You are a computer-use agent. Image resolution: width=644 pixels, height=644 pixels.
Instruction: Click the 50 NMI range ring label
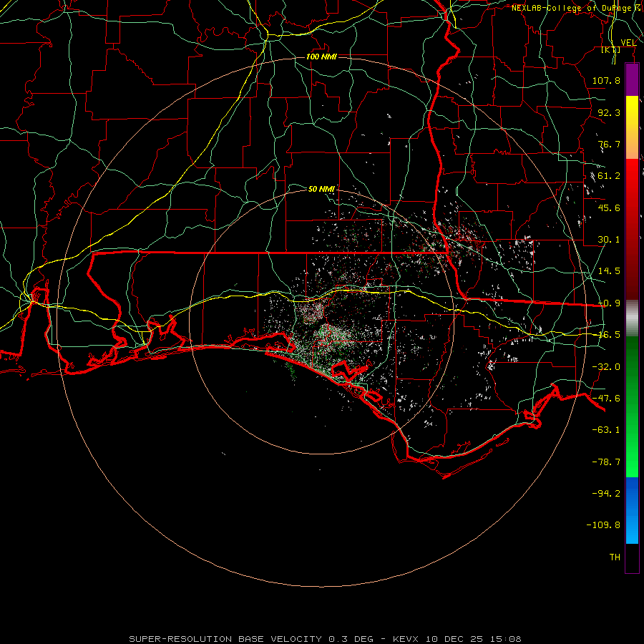321,189
